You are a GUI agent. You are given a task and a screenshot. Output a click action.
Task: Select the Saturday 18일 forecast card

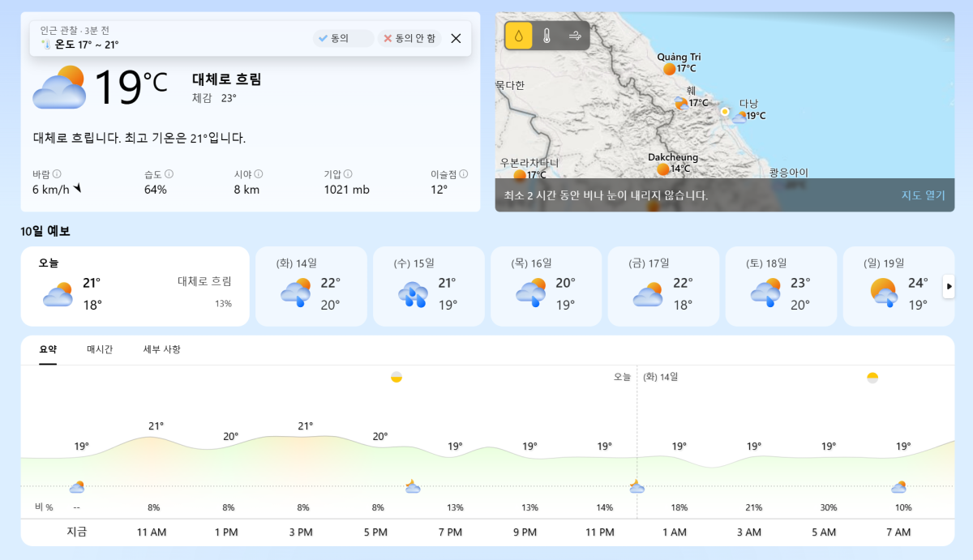click(x=780, y=286)
